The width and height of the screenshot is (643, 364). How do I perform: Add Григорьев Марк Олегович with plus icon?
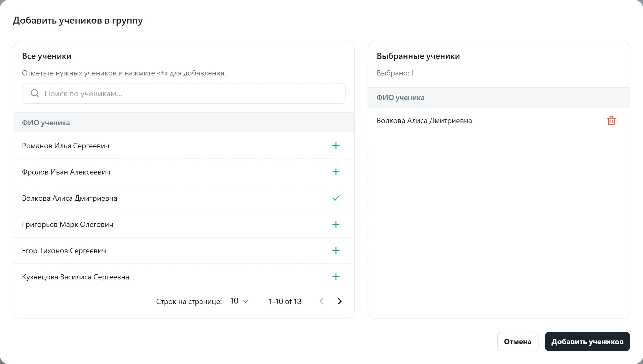click(x=336, y=224)
